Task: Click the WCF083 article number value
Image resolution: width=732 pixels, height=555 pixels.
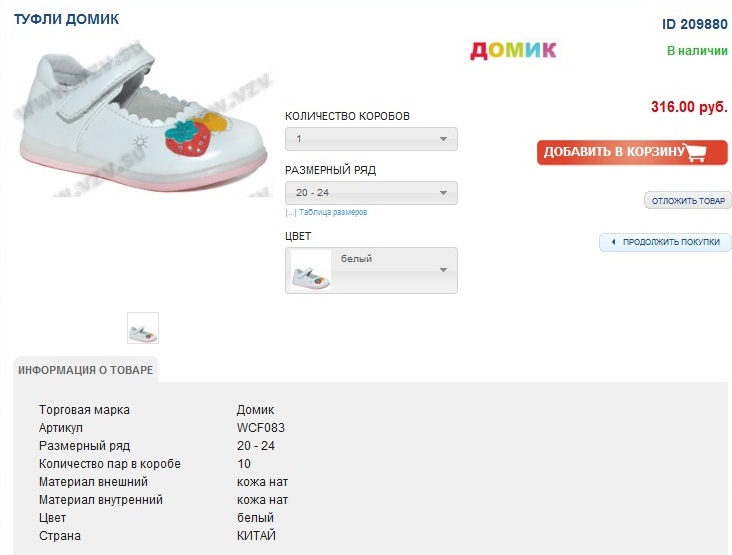Action: (261, 428)
